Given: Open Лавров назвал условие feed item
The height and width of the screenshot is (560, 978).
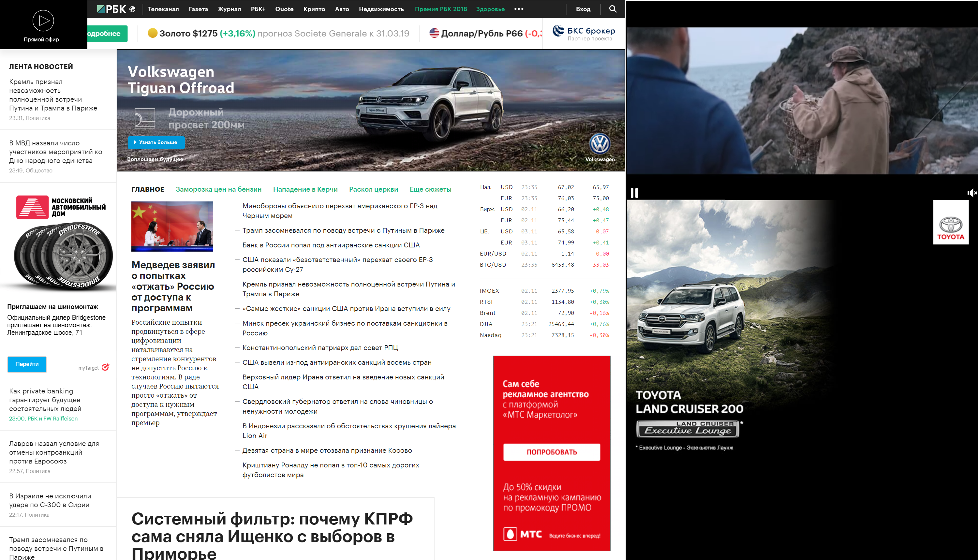Looking at the screenshot, I should point(54,452).
